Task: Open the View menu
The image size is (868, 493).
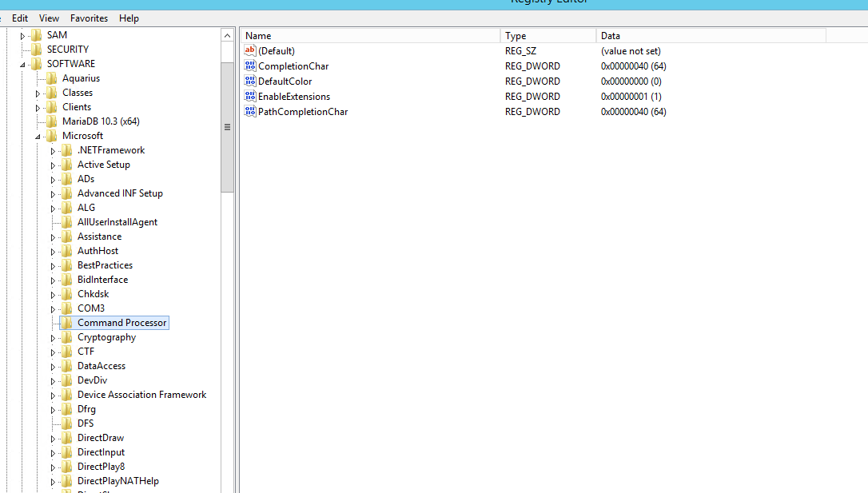Action: click(x=49, y=18)
